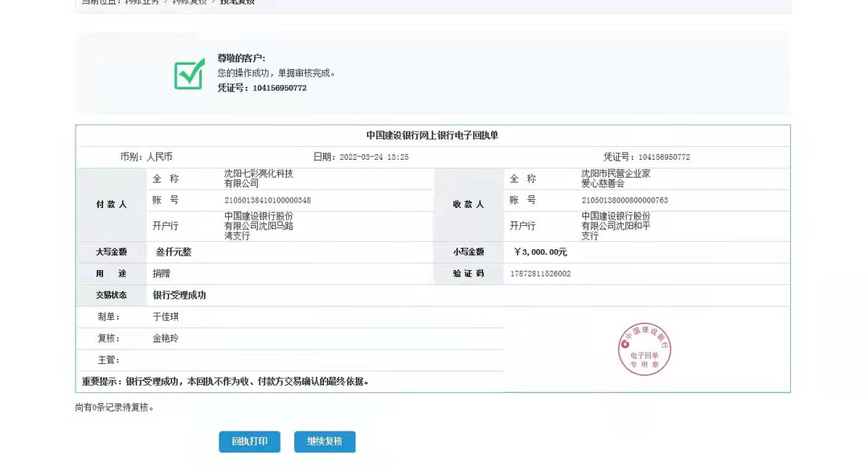Select the voucher number in the receipt header row
The image size is (868, 470).
click(x=665, y=157)
